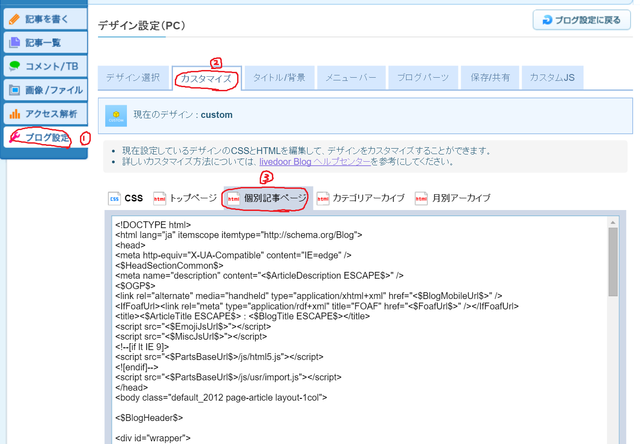Viewport: 640px width, 444px height.
Task: Switch to the 保存/共有 tab
Action: [x=490, y=78]
